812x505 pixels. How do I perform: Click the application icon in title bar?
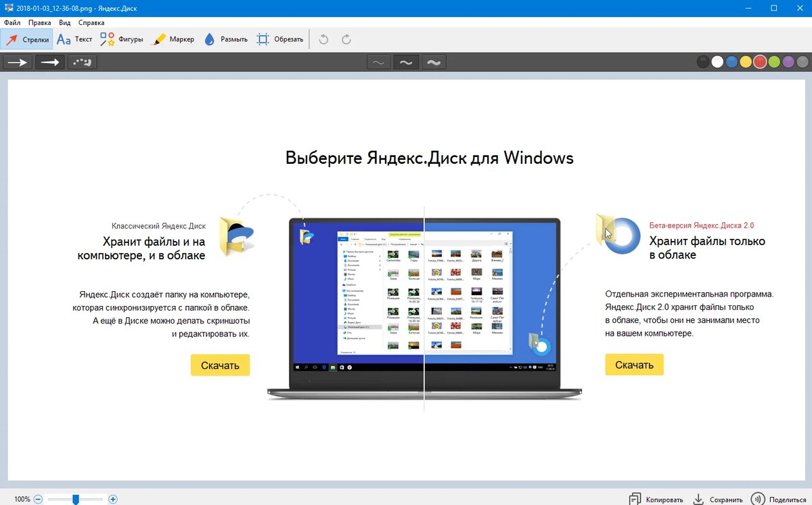pos(8,8)
